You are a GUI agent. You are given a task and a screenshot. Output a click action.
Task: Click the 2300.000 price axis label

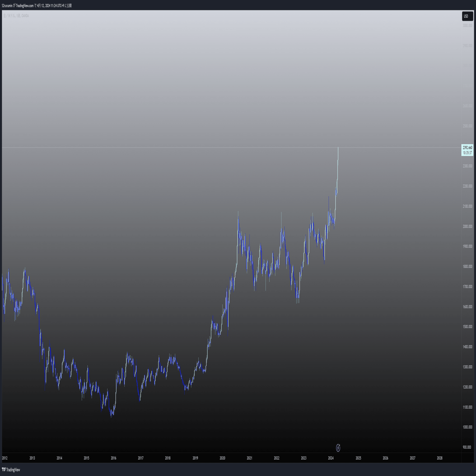(x=467, y=166)
